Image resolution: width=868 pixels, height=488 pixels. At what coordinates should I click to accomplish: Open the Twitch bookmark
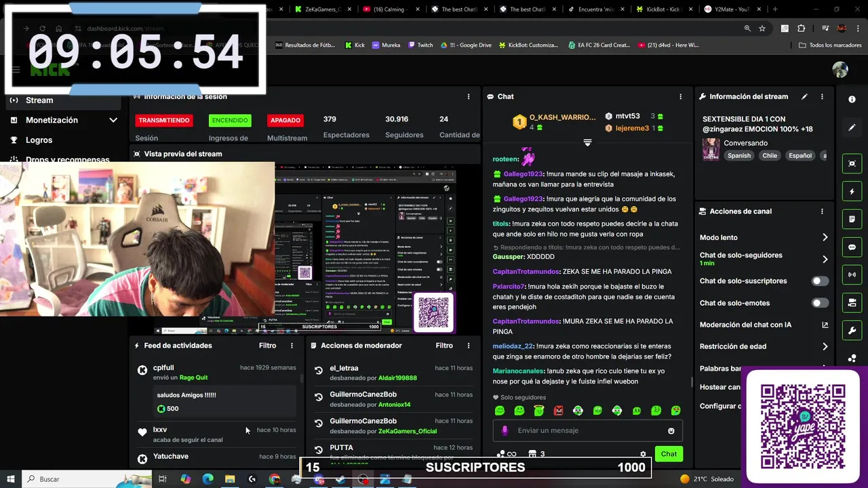[420, 45]
